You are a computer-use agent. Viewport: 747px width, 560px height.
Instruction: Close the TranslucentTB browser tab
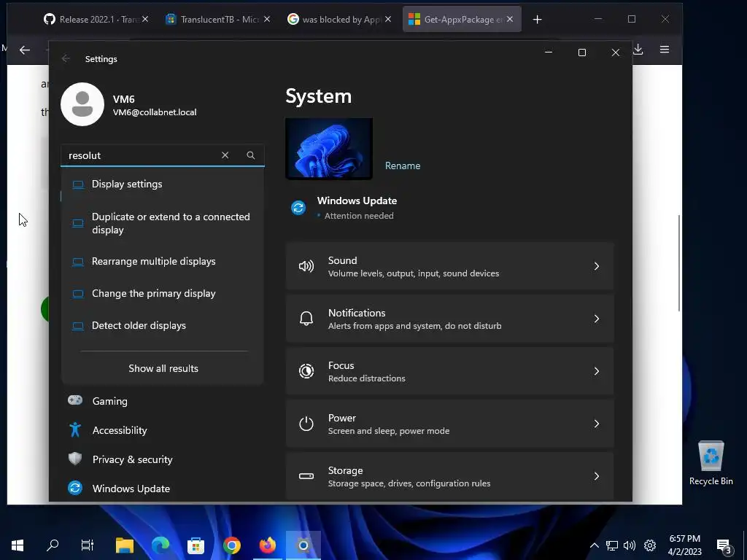(x=267, y=19)
